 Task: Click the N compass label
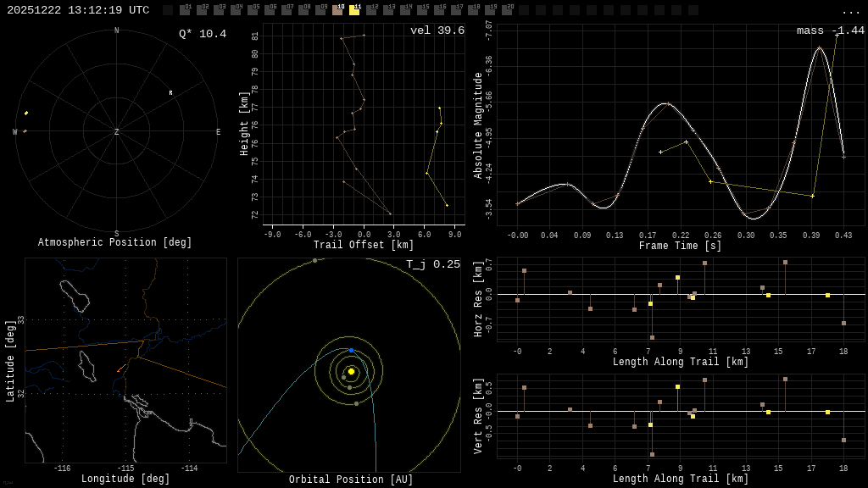[x=116, y=30]
